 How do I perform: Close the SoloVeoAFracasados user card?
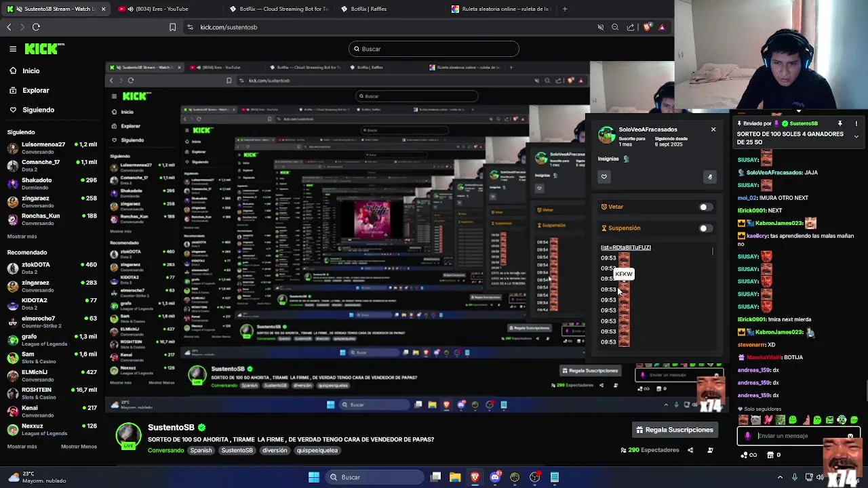tap(713, 129)
